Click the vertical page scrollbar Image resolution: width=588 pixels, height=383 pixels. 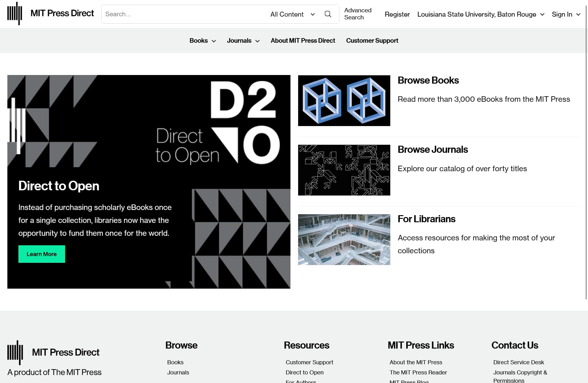pyautogui.click(x=586, y=154)
